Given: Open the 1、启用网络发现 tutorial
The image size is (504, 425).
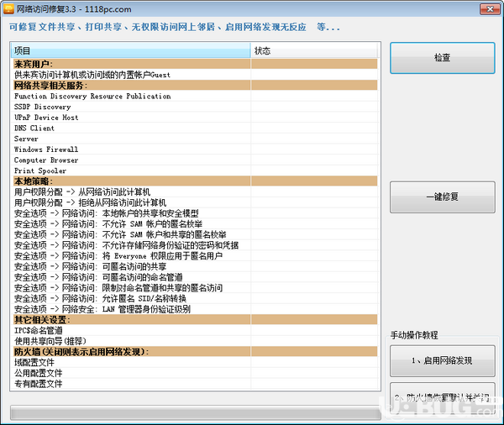Looking at the screenshot, I should [x=443, y=360].
